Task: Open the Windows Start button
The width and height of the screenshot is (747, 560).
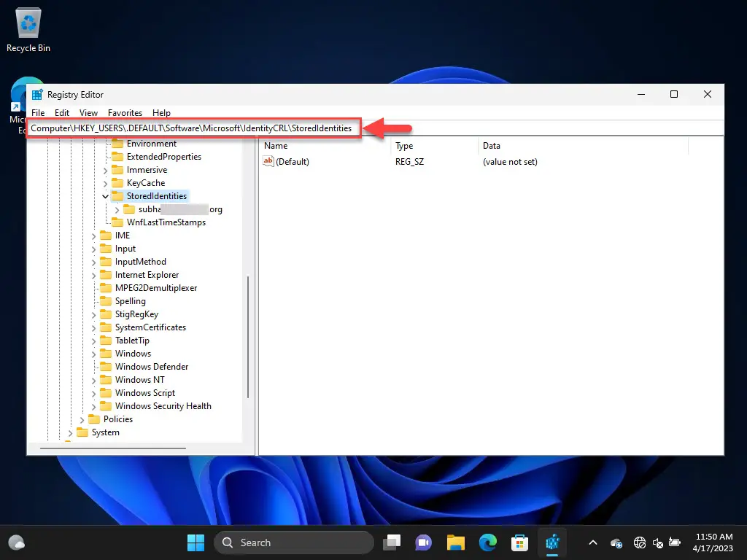Action: click(196, 542)
